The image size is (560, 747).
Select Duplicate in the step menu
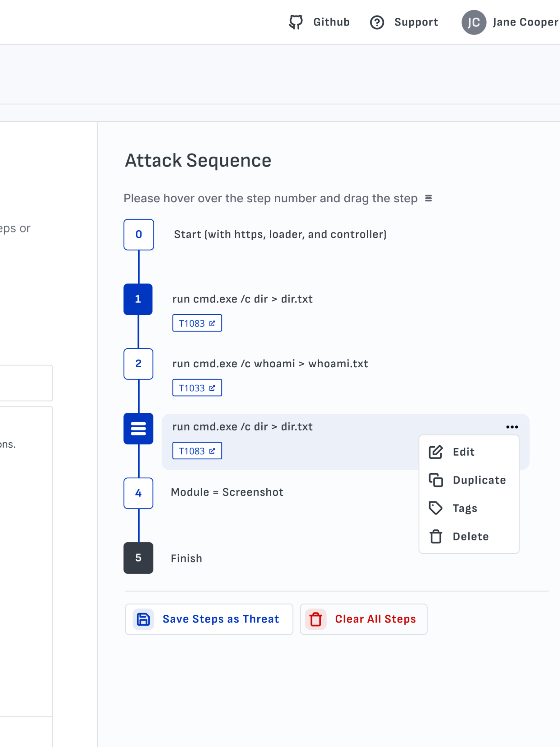pos(479,480)
